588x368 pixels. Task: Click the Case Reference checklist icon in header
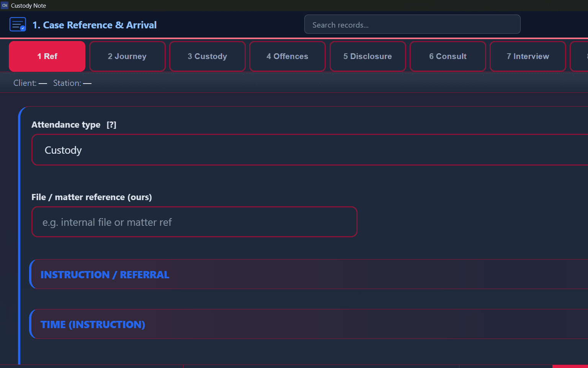click(18, 24)
